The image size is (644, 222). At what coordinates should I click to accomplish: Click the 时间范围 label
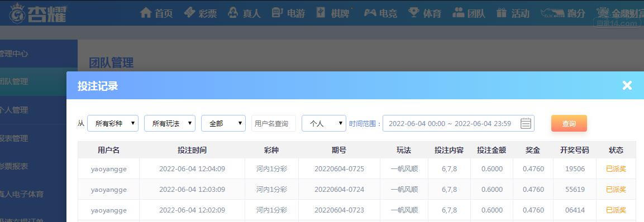pos(365,123)
